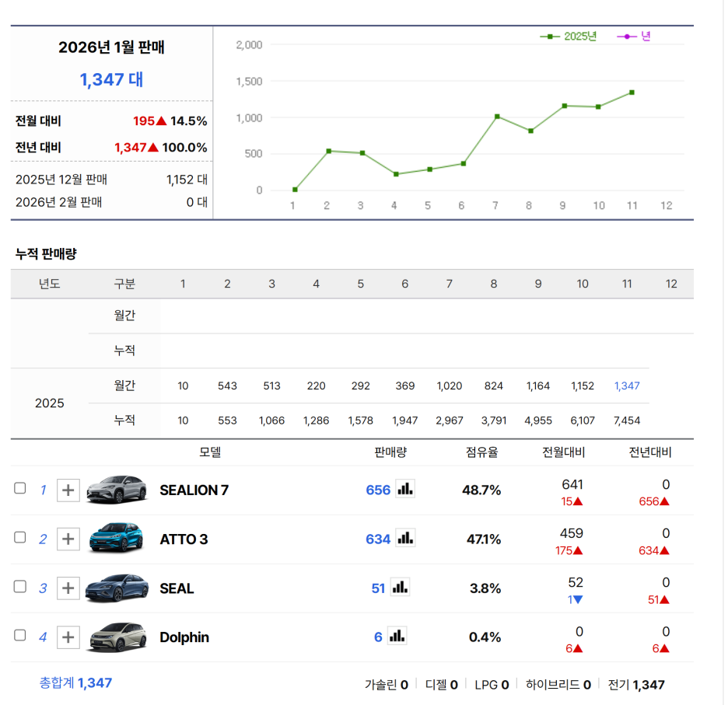The image size is (728, 705).
Task: Click the 판매량 column header
Action: click(x=390, y=452)
